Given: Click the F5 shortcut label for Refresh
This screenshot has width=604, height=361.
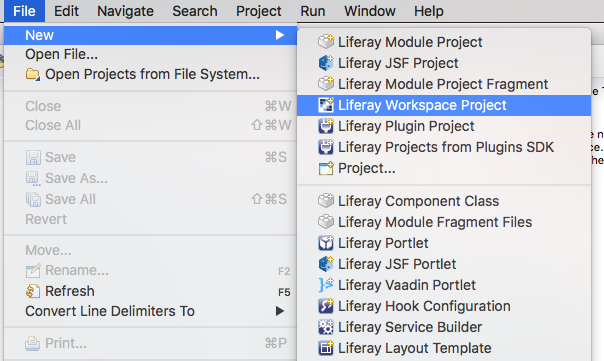Looking at the screenshot, I should (x=284, y=292).
